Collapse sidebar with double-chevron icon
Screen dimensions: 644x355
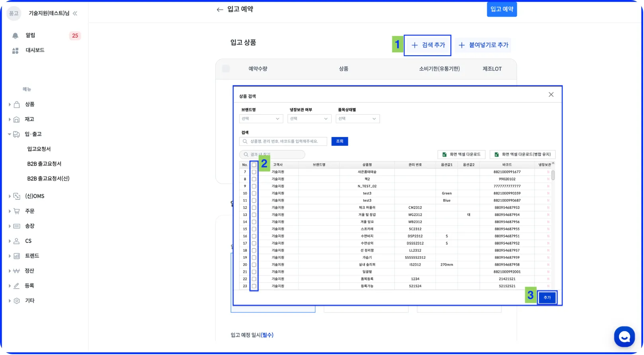75,14
